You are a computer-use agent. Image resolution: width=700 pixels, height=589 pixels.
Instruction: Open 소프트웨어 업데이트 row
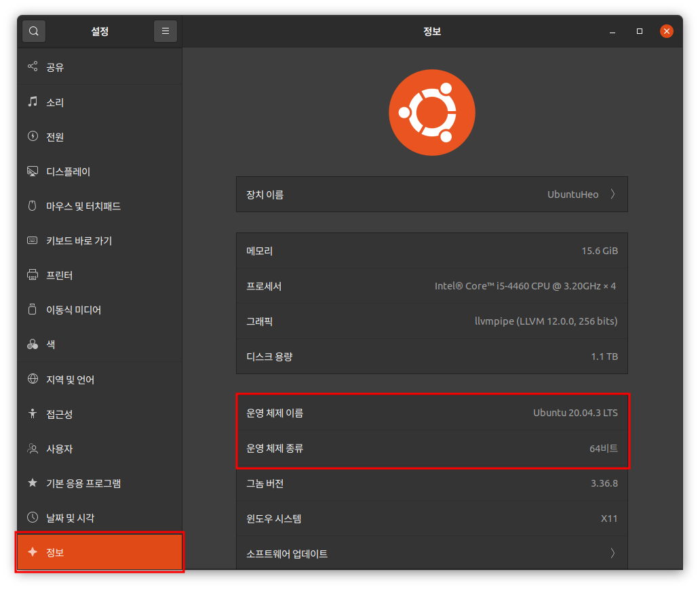[431, 553]
